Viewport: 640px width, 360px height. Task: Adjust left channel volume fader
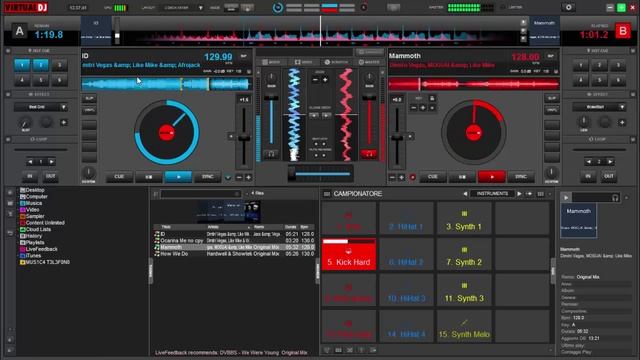pyautogui.click(x=271, y=120)
